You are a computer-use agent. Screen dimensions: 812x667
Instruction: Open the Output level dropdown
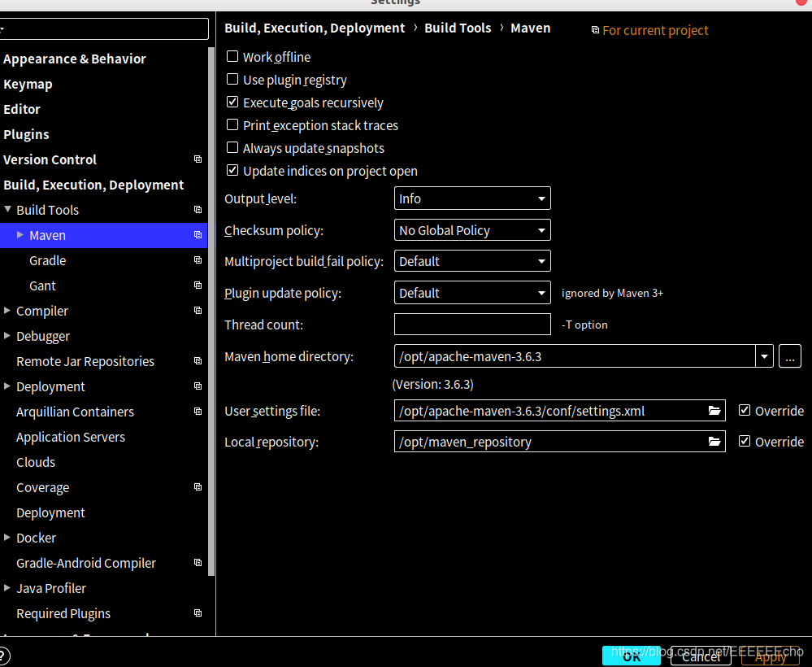[472, 198]
